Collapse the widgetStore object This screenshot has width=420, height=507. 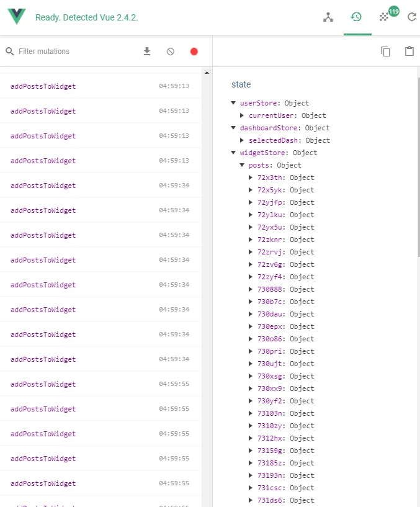click(233, 153)
